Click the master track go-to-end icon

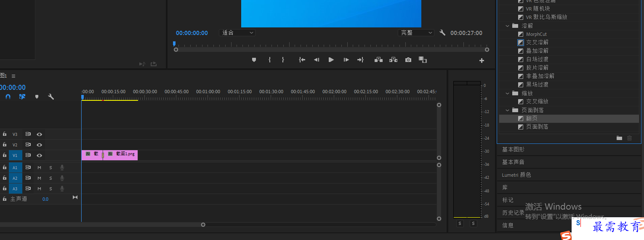(x=75, y=197)
